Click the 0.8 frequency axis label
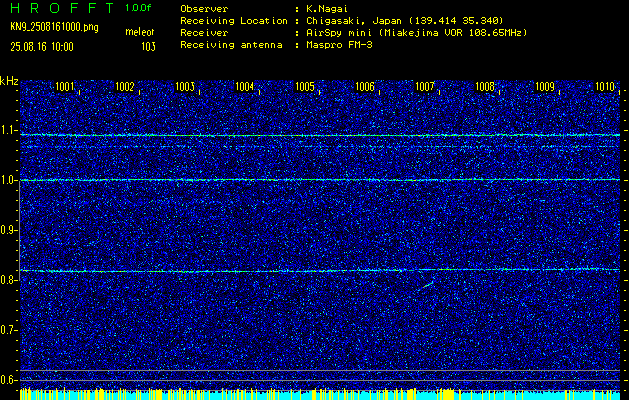 click(8, 280)
